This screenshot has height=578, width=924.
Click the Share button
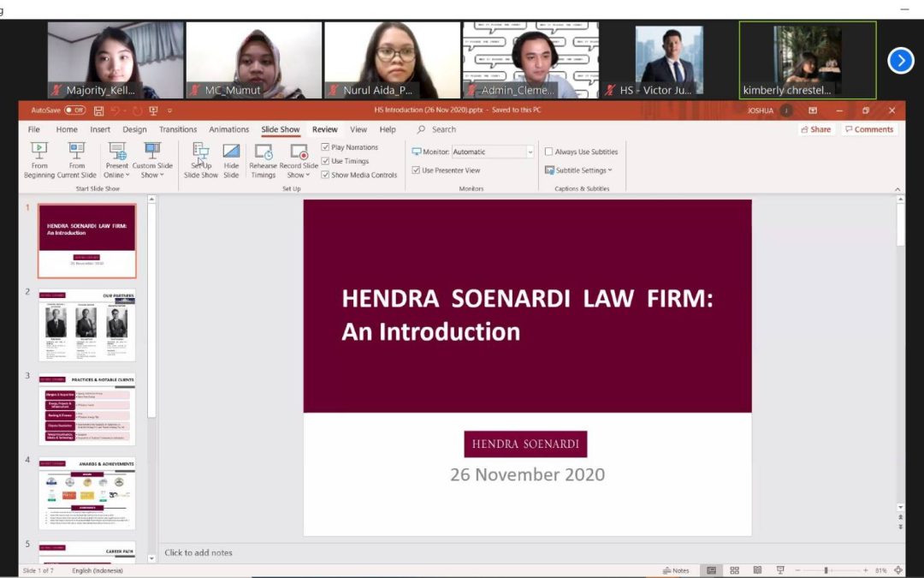click(814, 128)
